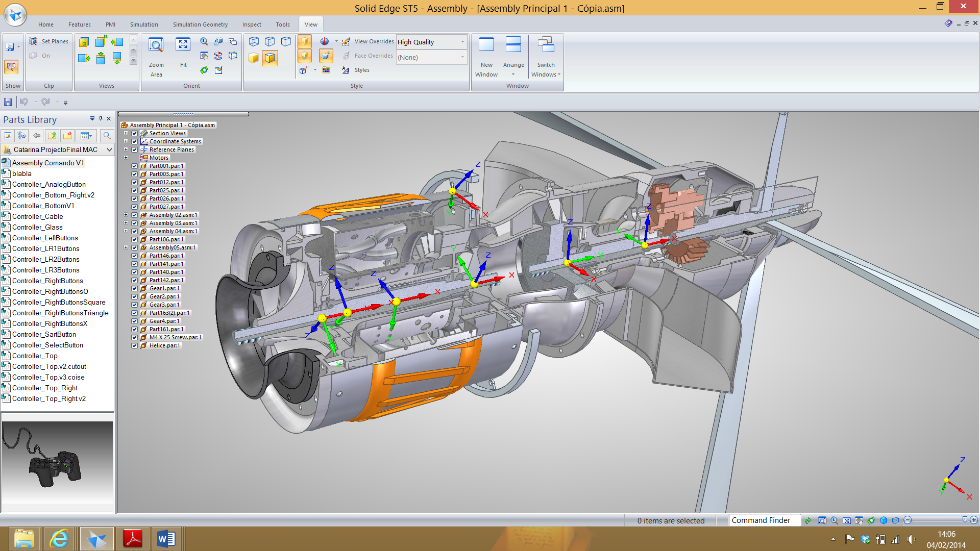Click the Command Finder input field
Viewport: 980px width, 551px height.
pos(764,520)
